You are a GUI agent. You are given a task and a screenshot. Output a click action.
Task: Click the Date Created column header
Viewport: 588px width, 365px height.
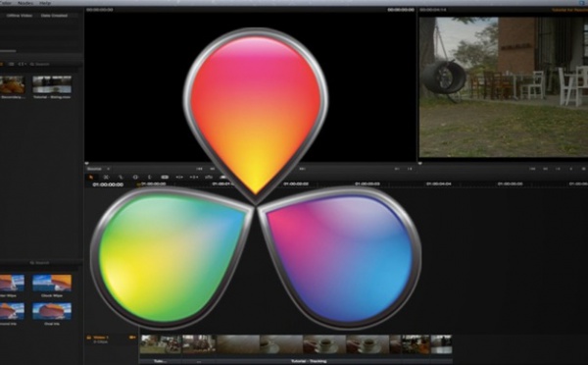[x=54, y=16]
